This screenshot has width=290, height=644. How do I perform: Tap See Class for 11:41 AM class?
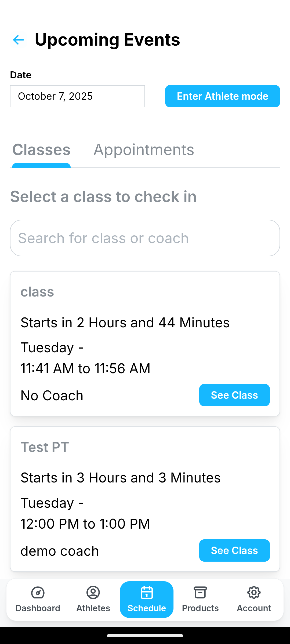[234, 395]
